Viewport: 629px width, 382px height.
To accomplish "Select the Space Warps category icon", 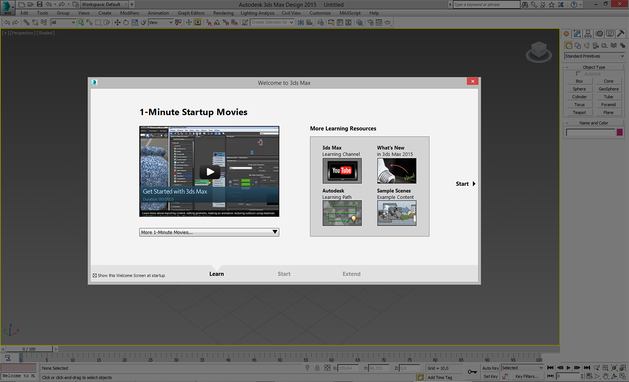I will click(613, 46).
